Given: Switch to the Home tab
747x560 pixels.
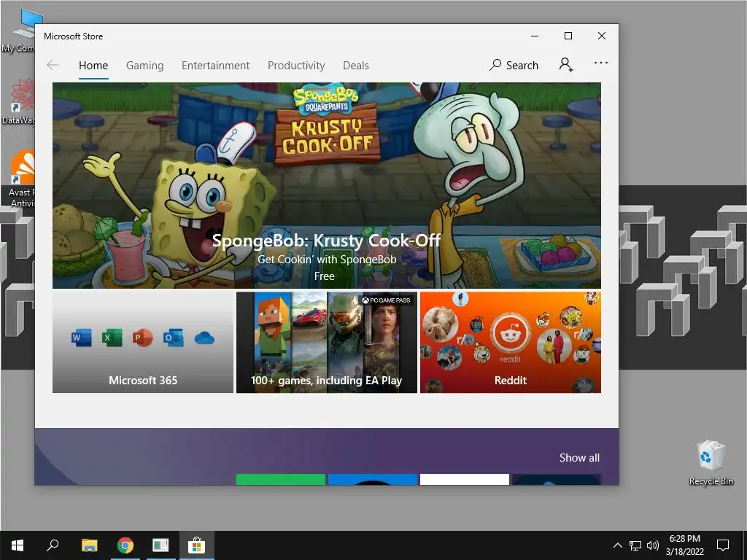Looking at the screenshot, I should 93,65.
